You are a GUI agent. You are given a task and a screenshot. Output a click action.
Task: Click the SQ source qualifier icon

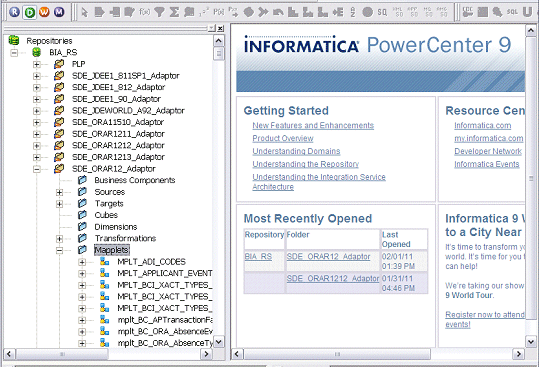pyautogui.click(x=382, y=12)
